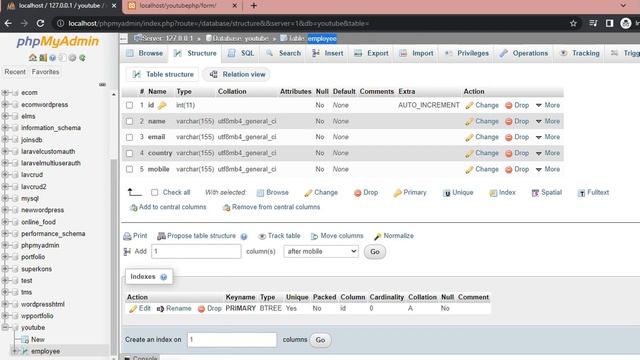The height and width of the screenshot is (360, 640).
Task: Click pencil Change icon for name row
Action: pyautogui.click(x=469, y=121)
